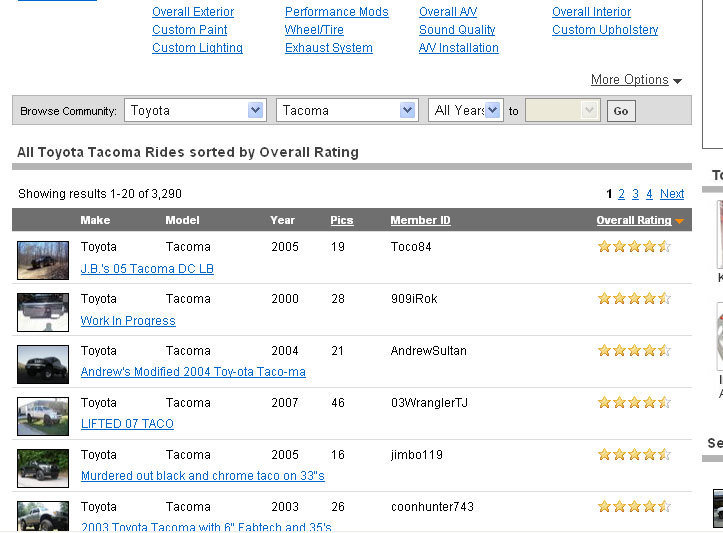Image resolution: width=723 pixels, height=533 pixels.
Task: Sort the results by Pics column
Action: [342, 220]
